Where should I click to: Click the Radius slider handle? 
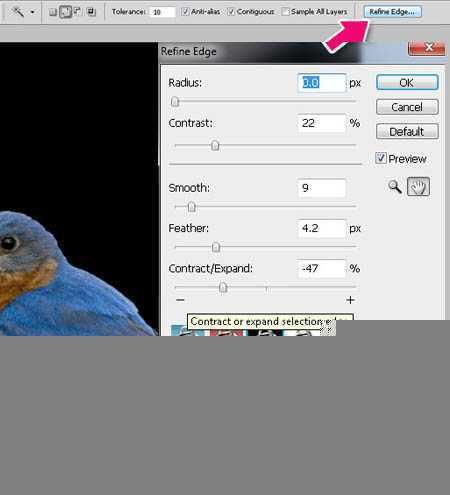pos(175,101)
